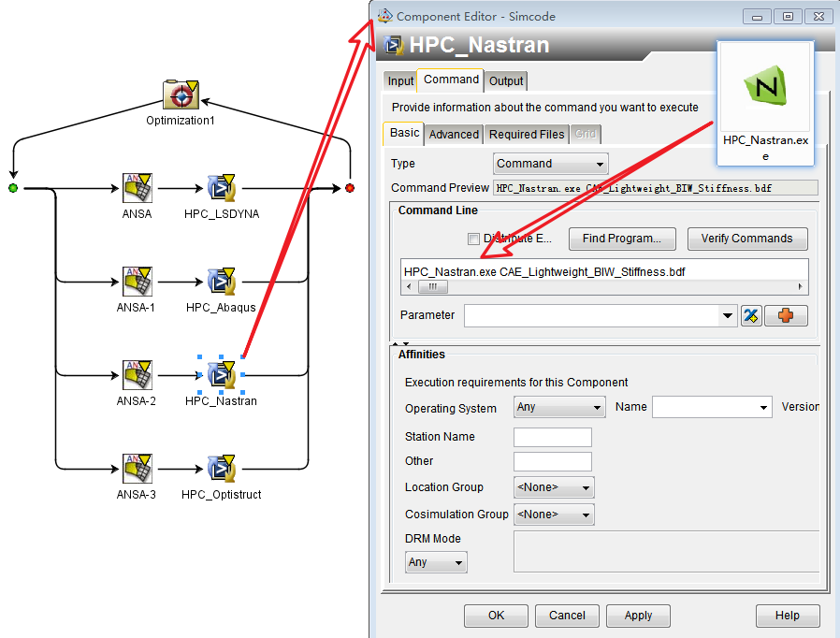
Task: Click the red workflow end node
Action: pyautogui.click(x=350, y=188)
